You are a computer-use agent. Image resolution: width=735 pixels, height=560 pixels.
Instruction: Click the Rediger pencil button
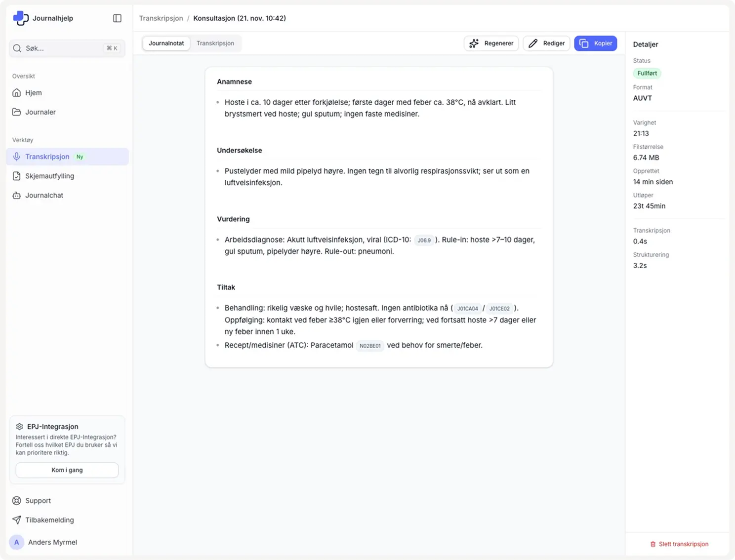pos(546,43)
